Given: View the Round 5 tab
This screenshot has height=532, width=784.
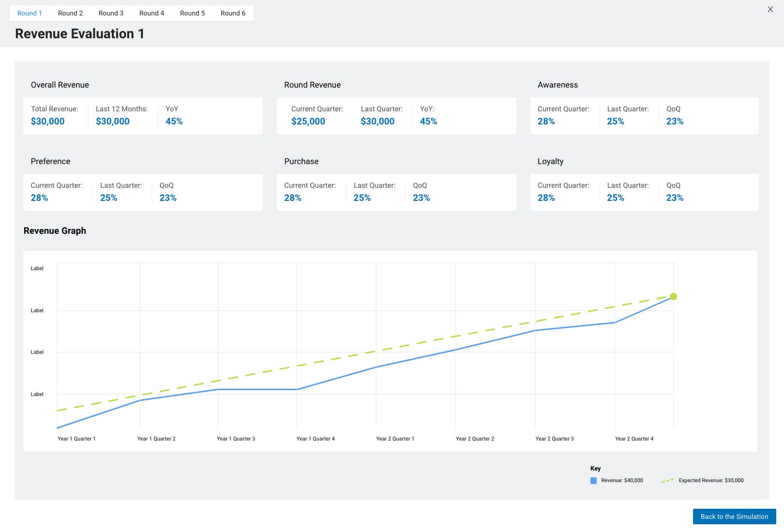Looking at the screenshot, I should 192,13.
